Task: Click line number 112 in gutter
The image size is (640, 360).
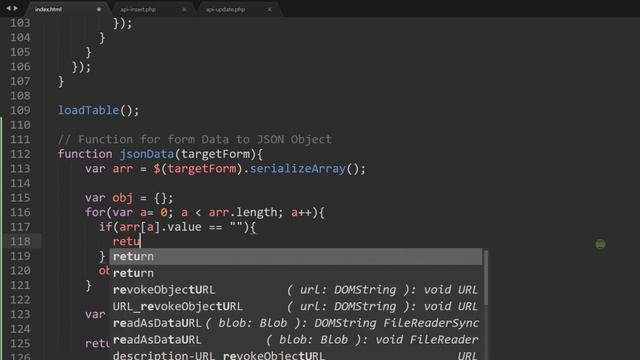Action: 20,154
